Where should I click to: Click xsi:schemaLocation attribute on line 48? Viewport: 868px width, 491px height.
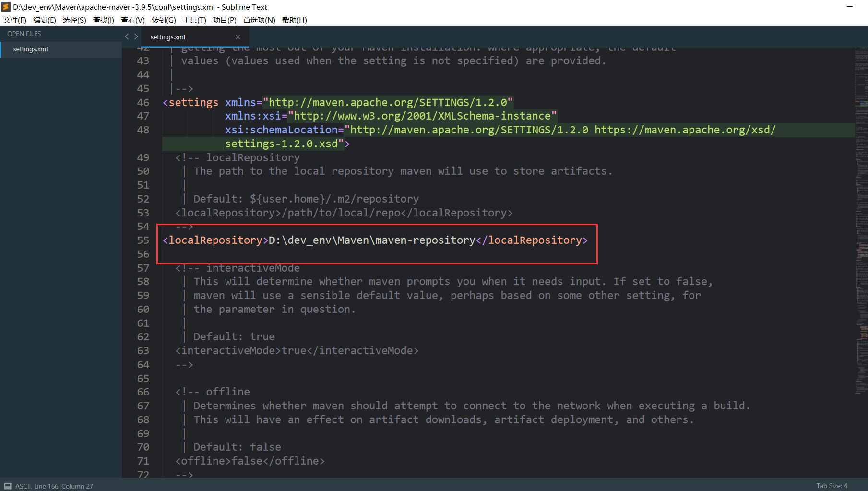282,130
